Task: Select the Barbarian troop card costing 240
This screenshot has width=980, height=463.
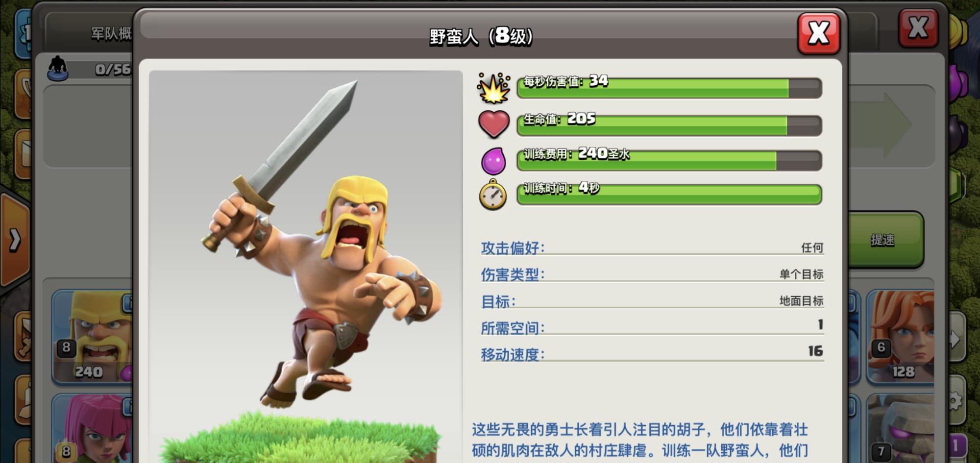Action: click(92, 337)
